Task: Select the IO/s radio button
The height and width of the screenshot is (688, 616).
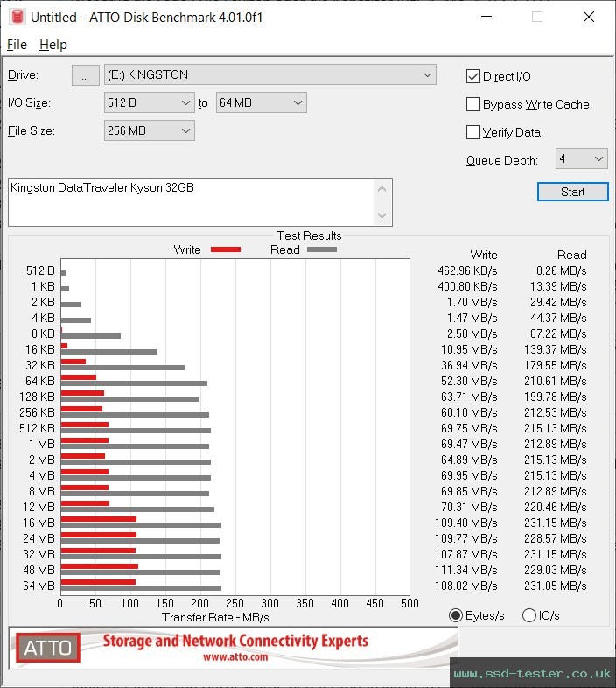Action: tap(529, 615)
